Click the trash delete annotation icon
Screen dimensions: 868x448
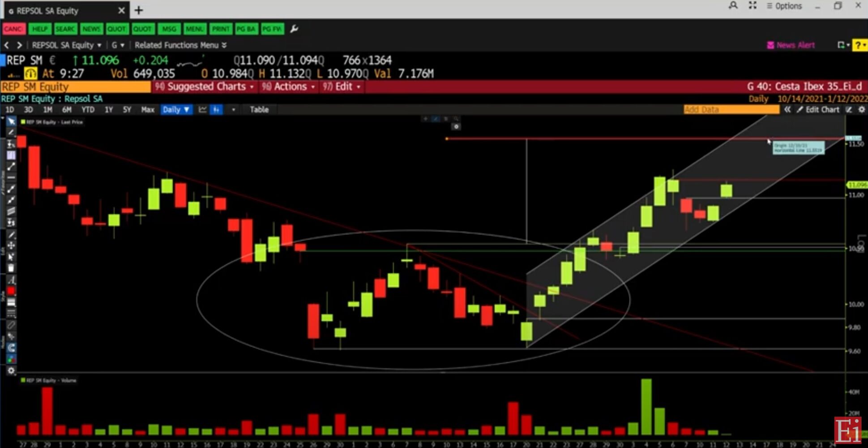11,268
